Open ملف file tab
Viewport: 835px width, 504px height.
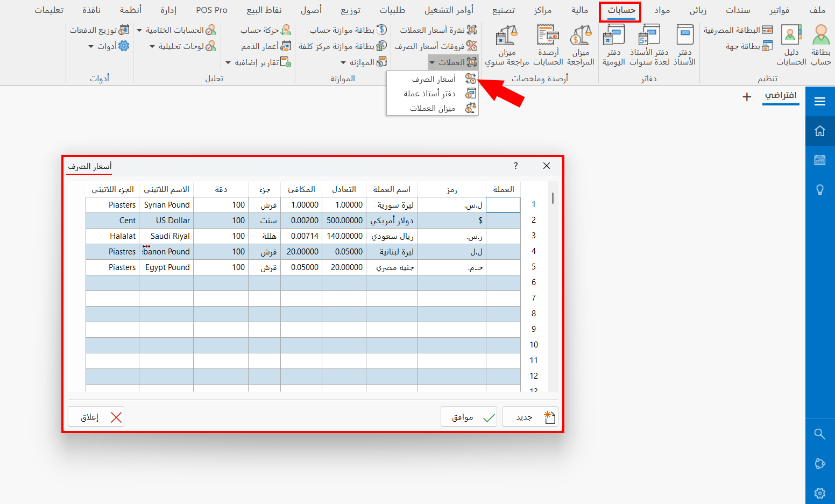pos(817,10)
